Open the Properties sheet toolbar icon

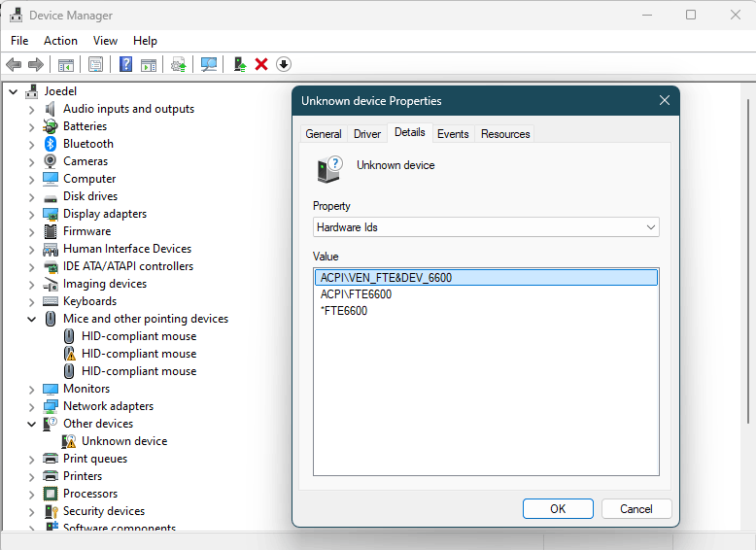click(x=95, y=64)
